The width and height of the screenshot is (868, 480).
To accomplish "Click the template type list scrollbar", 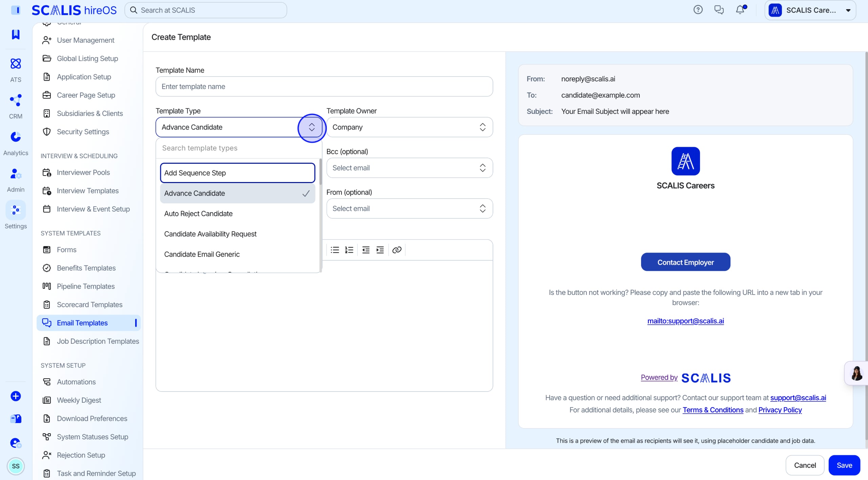I will click(321, 172).
